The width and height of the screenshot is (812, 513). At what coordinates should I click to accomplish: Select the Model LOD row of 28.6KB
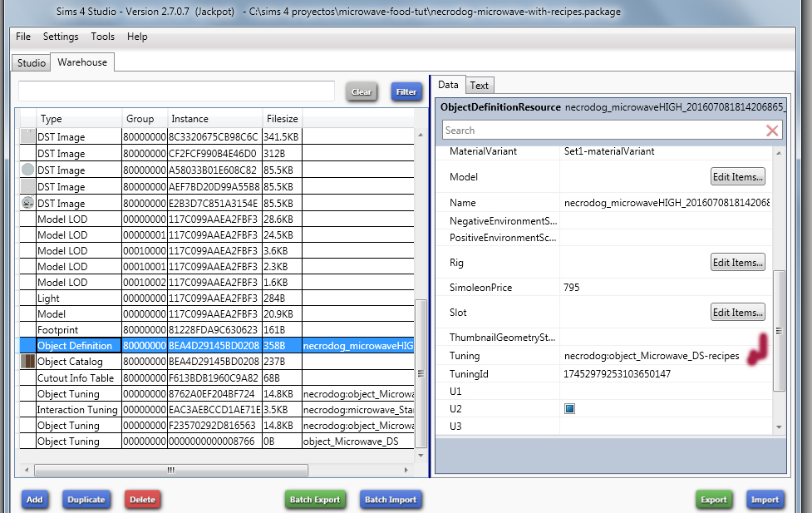(217, 220)
